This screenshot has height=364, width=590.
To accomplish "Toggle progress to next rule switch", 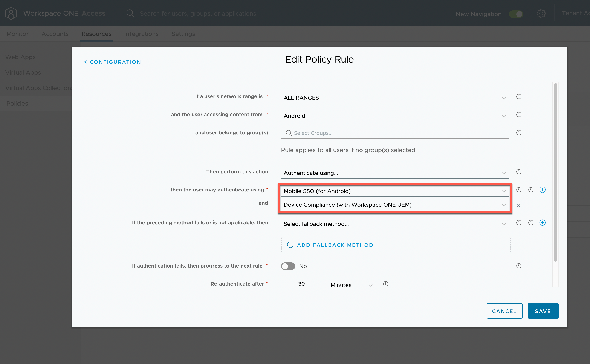I will (288, 266).
